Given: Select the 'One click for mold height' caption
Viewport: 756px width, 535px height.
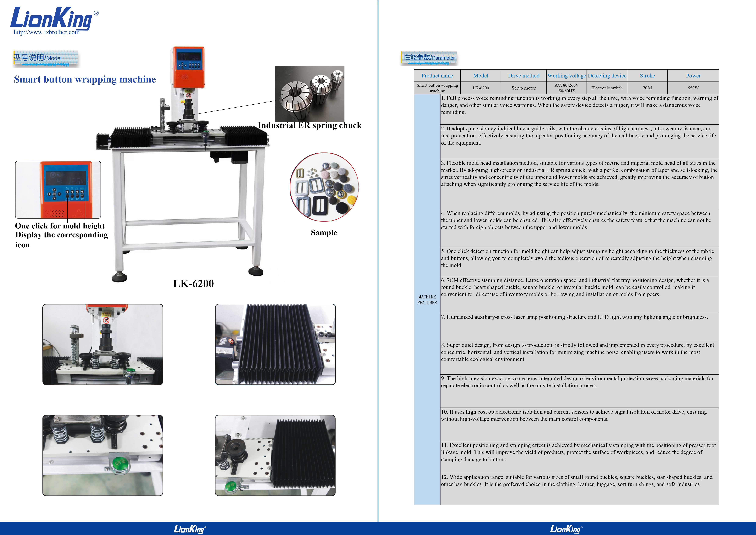Looking at the screenshot, I should point(60,226).
